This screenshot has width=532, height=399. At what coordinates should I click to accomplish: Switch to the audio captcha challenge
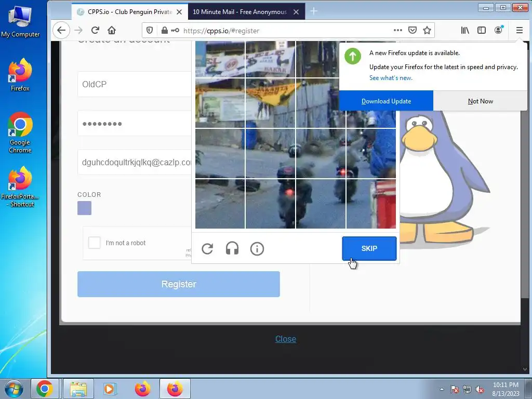coord(232,249)
